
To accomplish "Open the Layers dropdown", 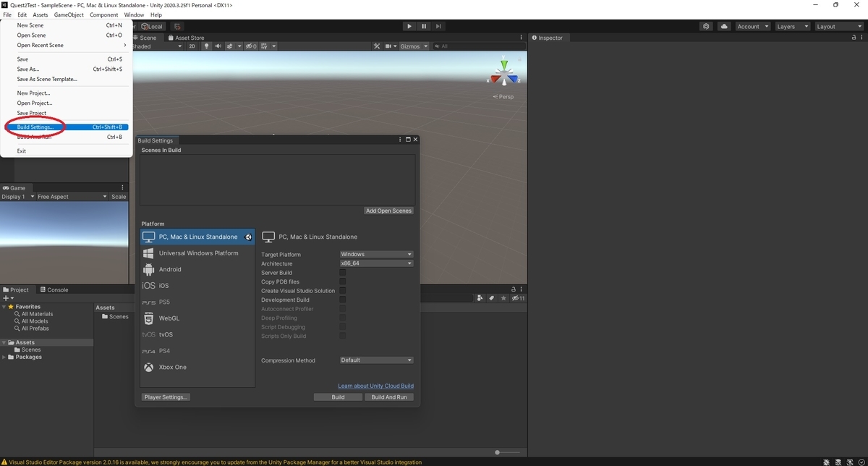I will (792, 26).
